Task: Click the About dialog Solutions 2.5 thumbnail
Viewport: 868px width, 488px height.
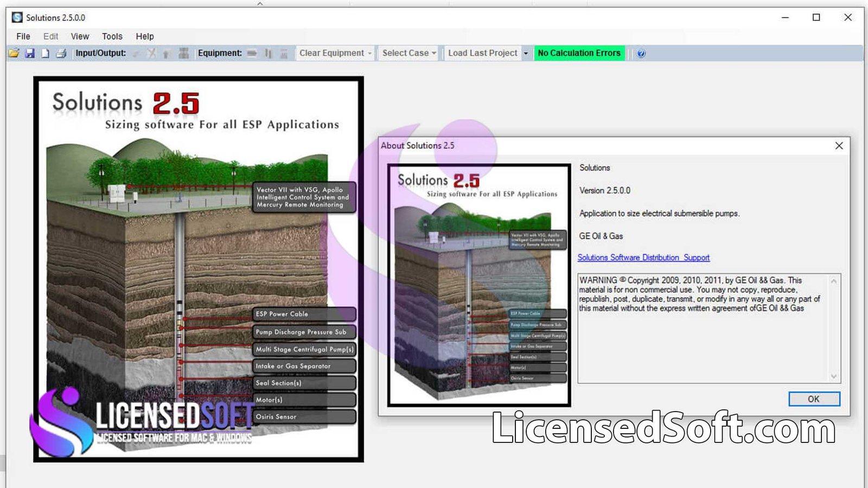Action: pyautogui.click(x=479, y=285)
